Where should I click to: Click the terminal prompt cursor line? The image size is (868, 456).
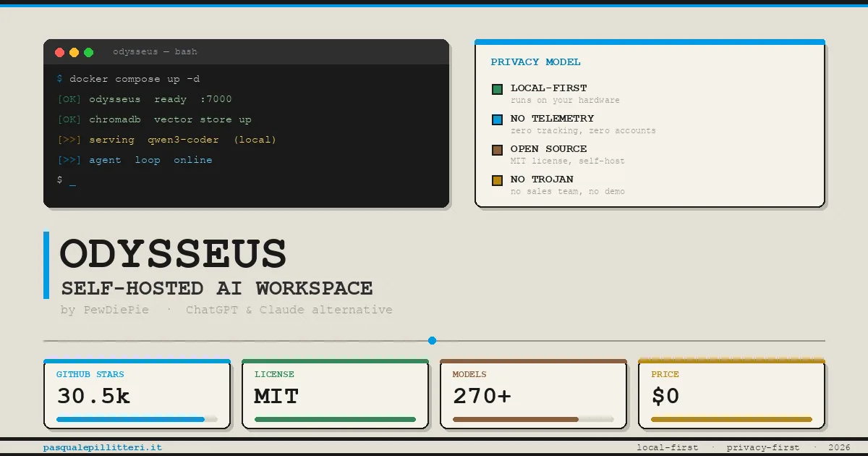coord(67,180)
